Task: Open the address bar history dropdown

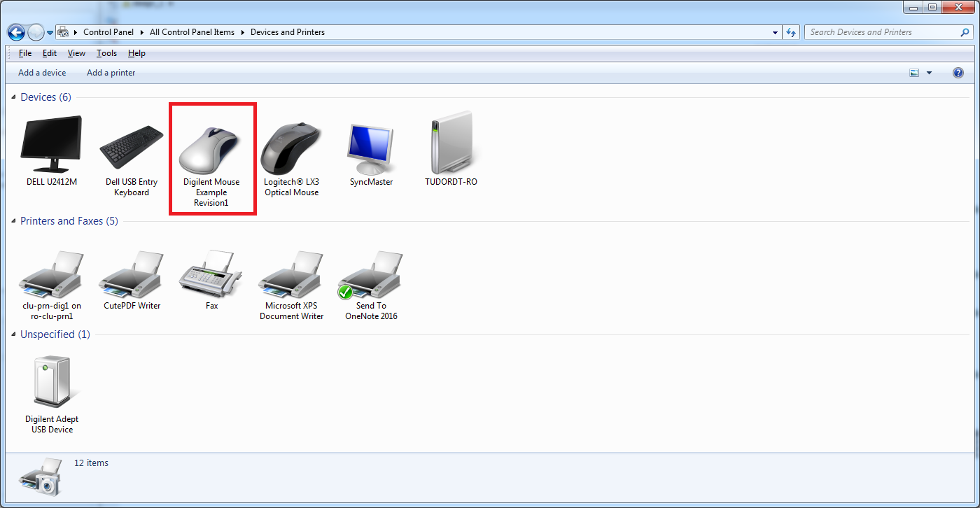Action: [775, 32]
